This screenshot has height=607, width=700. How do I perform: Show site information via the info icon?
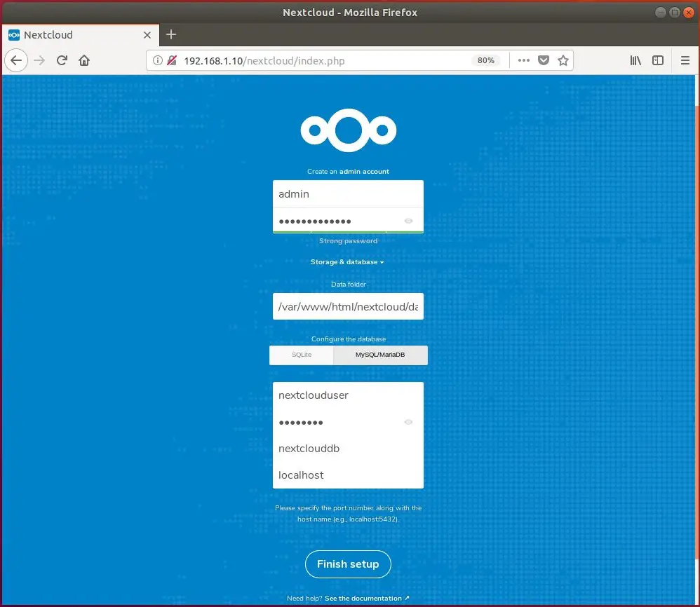pyautogui.click(x=158, y=60)
